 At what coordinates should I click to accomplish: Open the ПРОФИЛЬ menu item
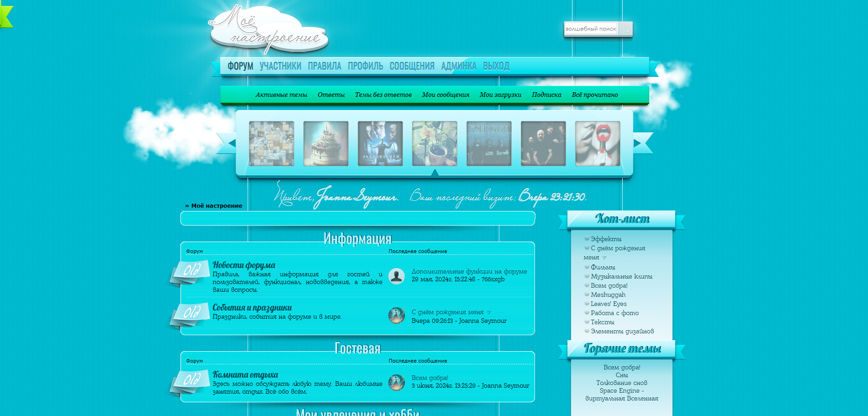(x=365, y=66)
